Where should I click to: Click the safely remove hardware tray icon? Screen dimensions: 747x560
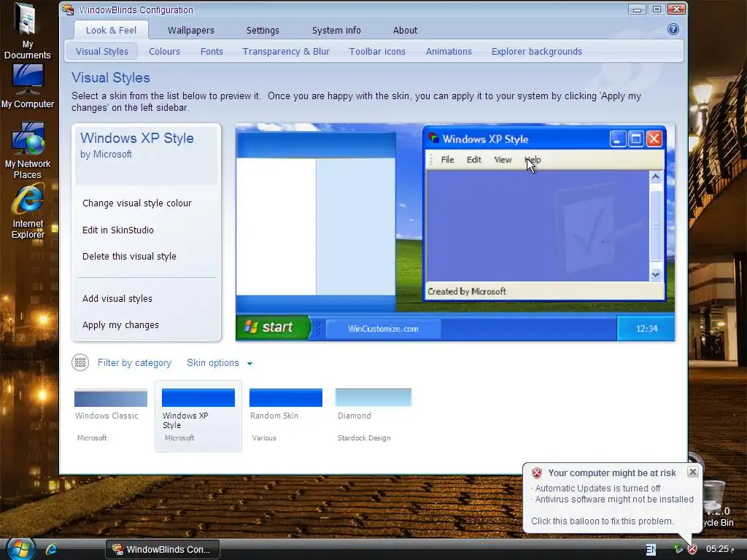tap(678, 548)
